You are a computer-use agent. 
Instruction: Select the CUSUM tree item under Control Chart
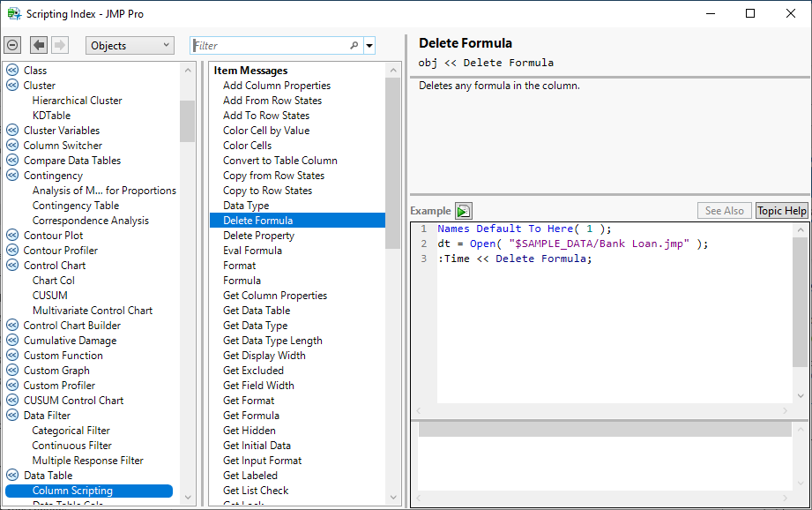pos(49,296)
